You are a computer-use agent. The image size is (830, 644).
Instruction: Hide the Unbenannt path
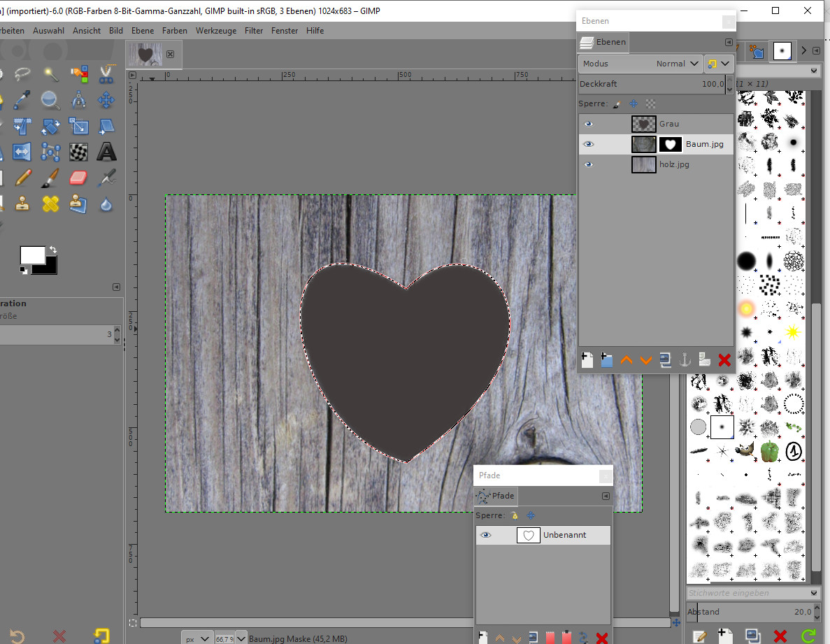[485, 535]
